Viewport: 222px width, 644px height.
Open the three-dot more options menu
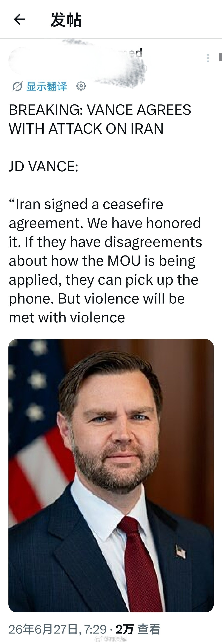click(x=208, y=58)
